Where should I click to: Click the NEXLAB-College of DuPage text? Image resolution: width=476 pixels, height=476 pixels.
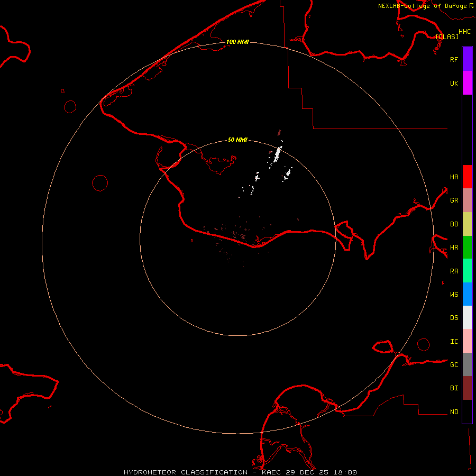click(x=422, y=6)
